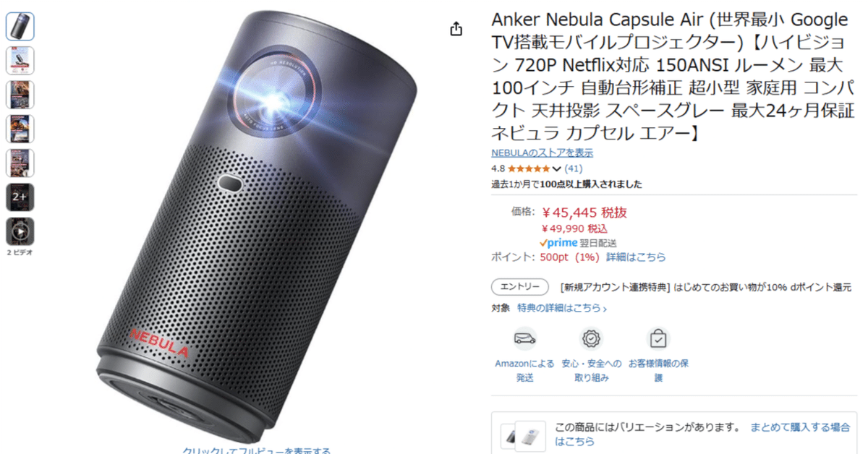Click the 安心・安全への取り組み badge icon

point(592,338)
